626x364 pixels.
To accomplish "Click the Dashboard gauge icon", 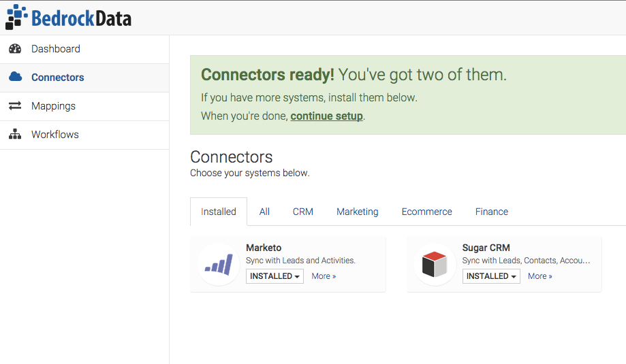I will (x=15, y=48).
